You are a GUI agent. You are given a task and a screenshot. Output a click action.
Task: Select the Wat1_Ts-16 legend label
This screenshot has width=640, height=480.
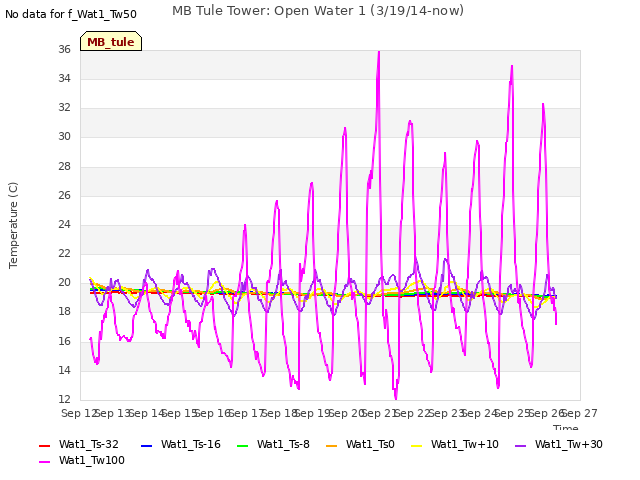coord(191,444)
